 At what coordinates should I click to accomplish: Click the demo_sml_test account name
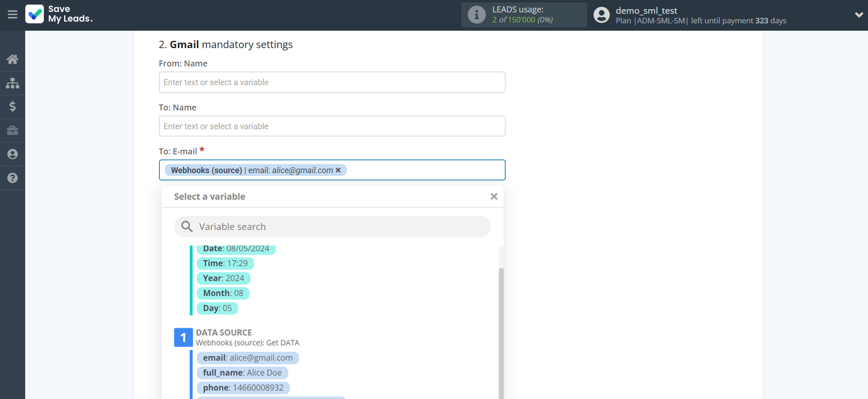tap(646, 11)
